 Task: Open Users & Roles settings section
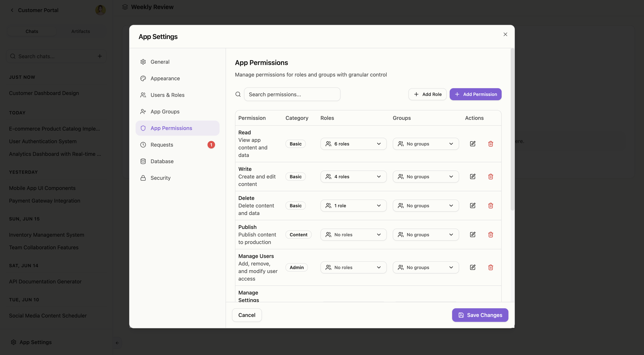pos(167,95)
